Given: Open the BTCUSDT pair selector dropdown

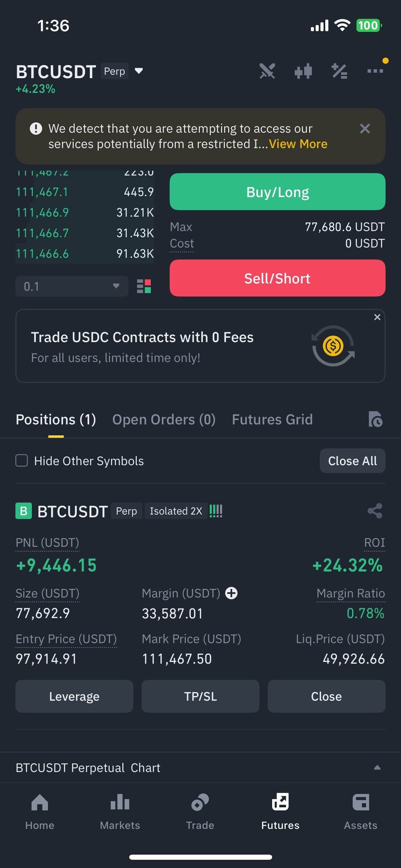Looking at the screenshot, I should pyautogui.click(x=139, y=71).
